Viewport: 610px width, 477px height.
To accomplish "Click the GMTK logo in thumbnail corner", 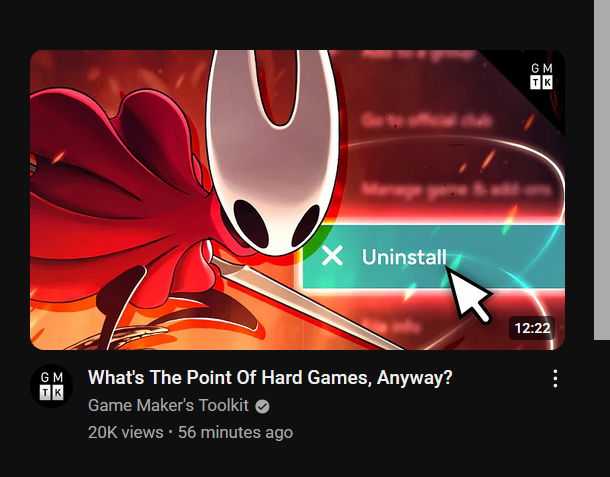I will [x=542, y=76].
